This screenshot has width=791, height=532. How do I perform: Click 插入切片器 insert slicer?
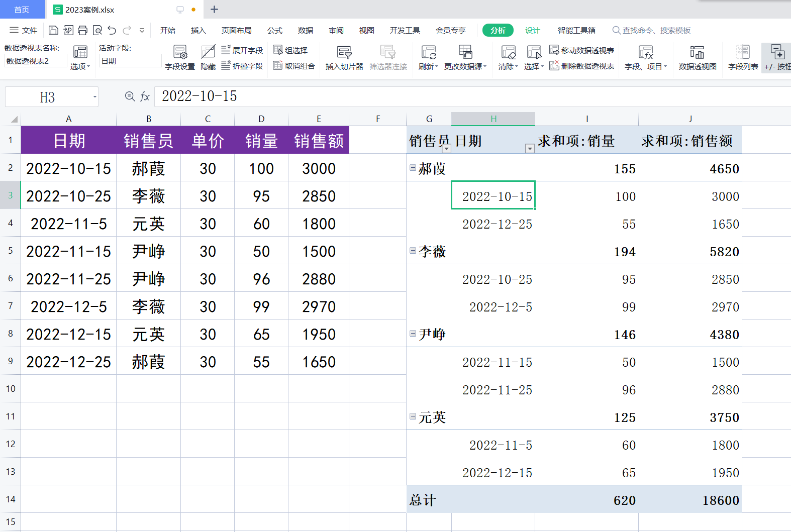[x=344, y=58]
